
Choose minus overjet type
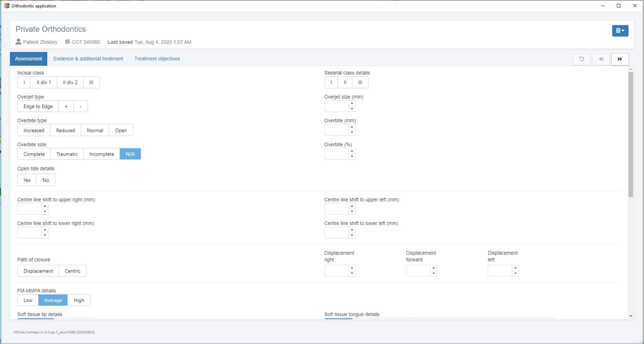click(x=81, y=106)
